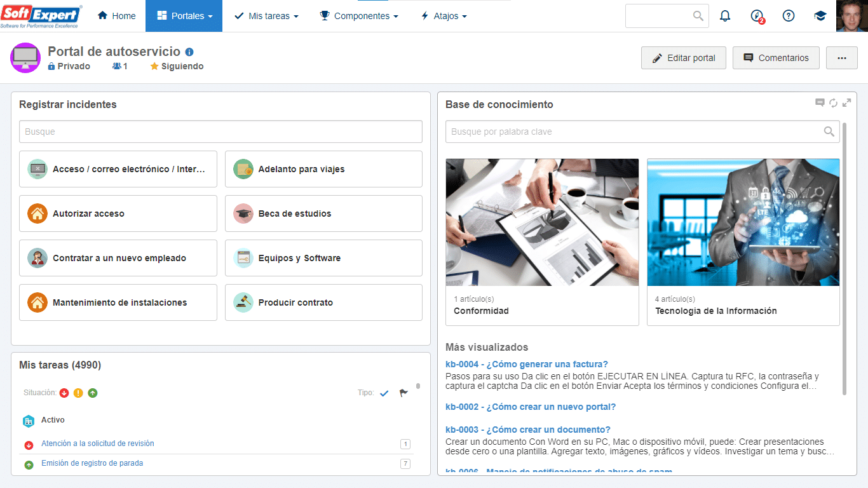
Task: Go to the Home menu item
Action: [117, 16]
